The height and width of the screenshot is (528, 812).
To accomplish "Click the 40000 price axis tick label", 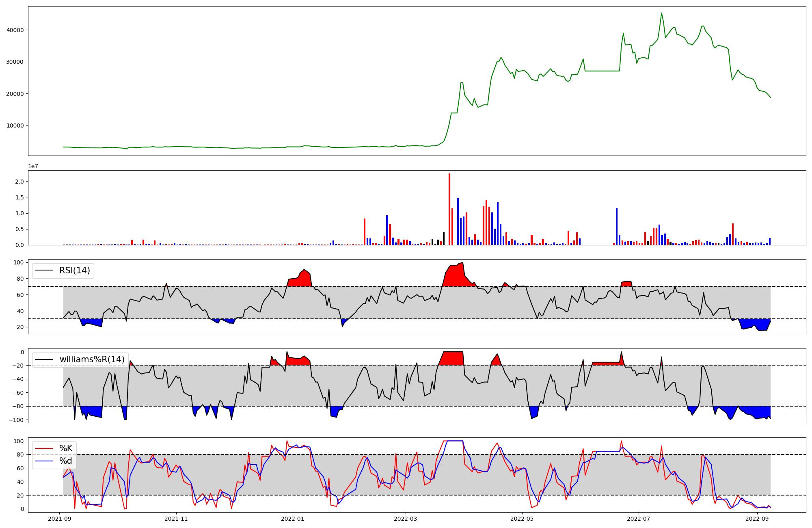I will pyautogui.click(x=15, y=30).
